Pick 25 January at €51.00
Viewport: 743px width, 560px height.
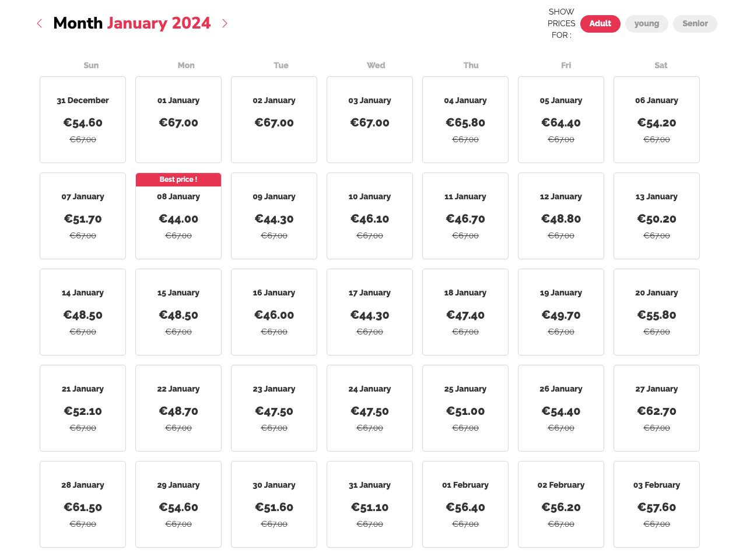[465, 408]
